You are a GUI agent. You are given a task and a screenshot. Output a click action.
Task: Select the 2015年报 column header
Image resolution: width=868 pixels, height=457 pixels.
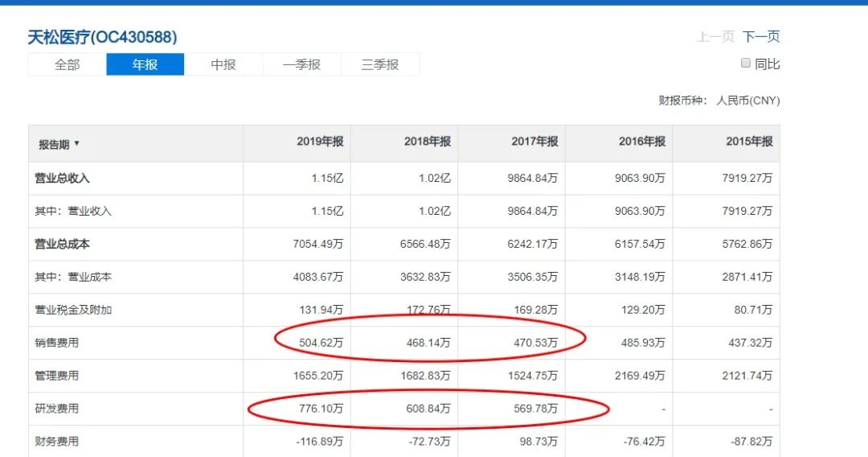coord(749,142)
